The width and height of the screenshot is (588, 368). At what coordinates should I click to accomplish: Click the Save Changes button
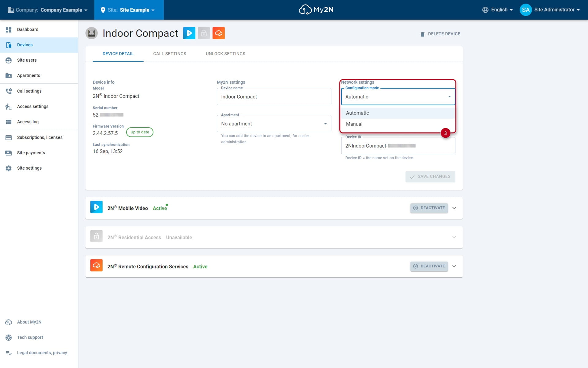coord(430,177)
